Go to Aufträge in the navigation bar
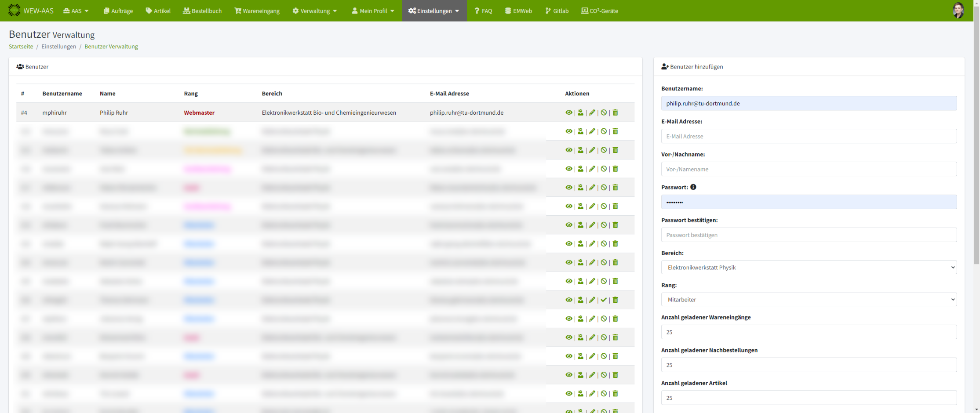The image size is (980, 413). pyautogui.click(x=118, y=11)
